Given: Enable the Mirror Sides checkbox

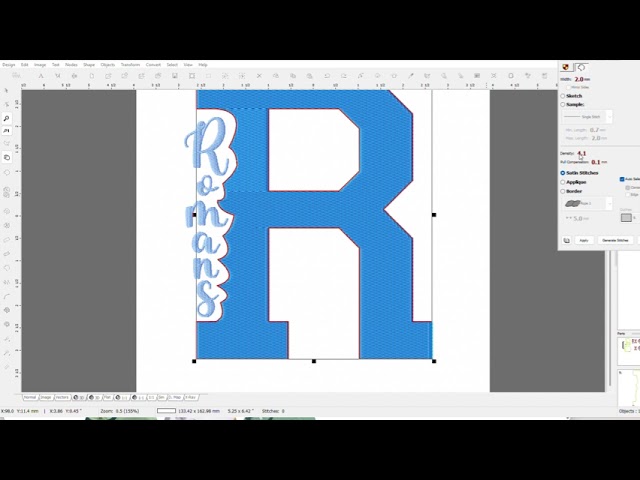Looking at the screenshot, I should pyautogui.click(x=568, y=87).
